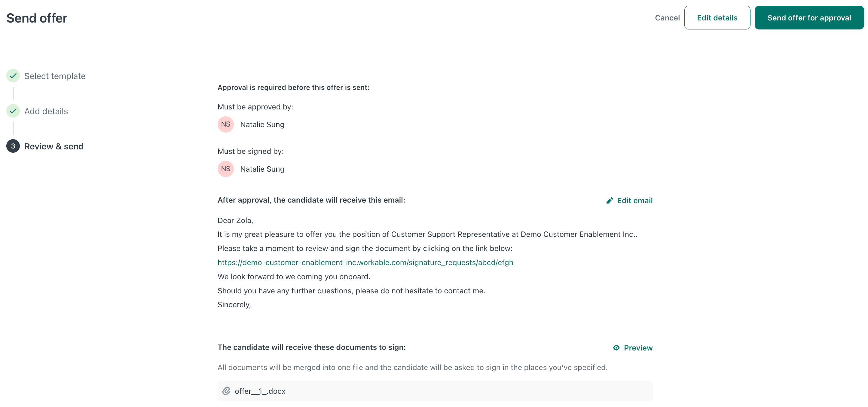Open the offer__1_.docx attachment row
The width and height of the screenshot is (868, 407).
pyautogui.click(x=435, y=391)
